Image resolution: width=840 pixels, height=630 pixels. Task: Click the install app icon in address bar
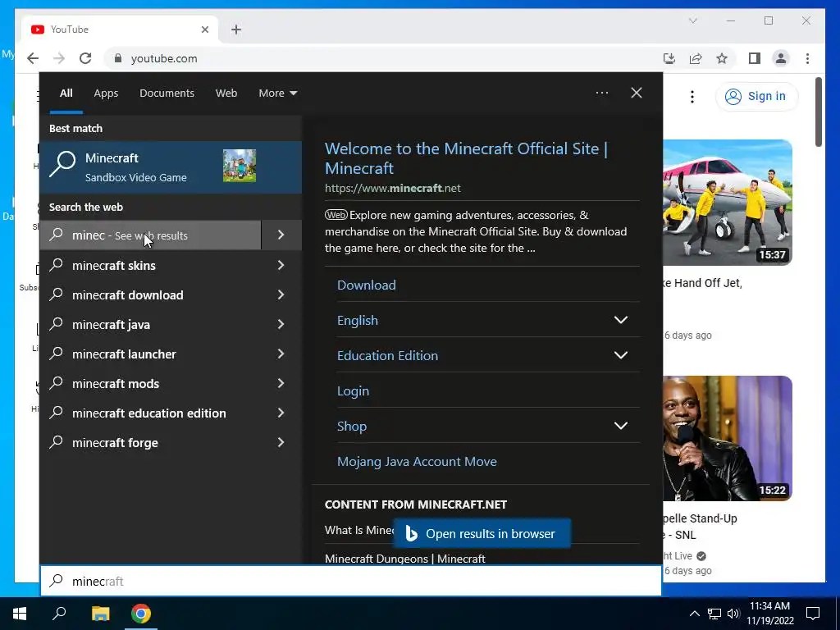[x=669, y=58]
